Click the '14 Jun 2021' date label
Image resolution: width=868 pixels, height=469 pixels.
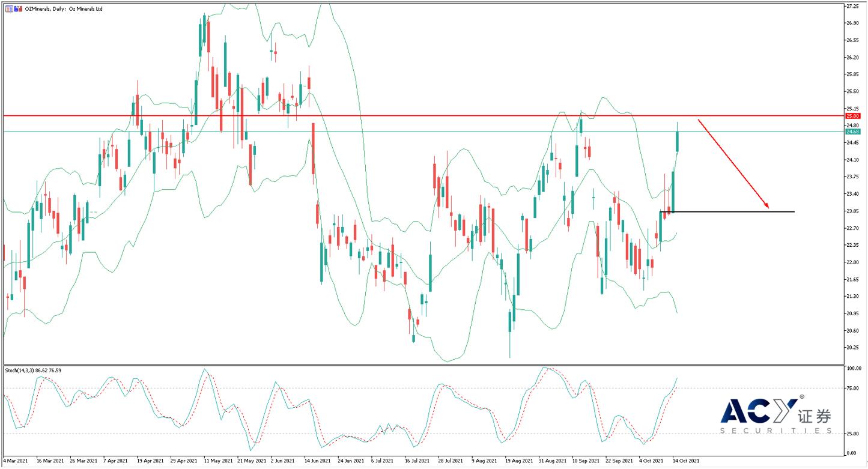(317, 461)
